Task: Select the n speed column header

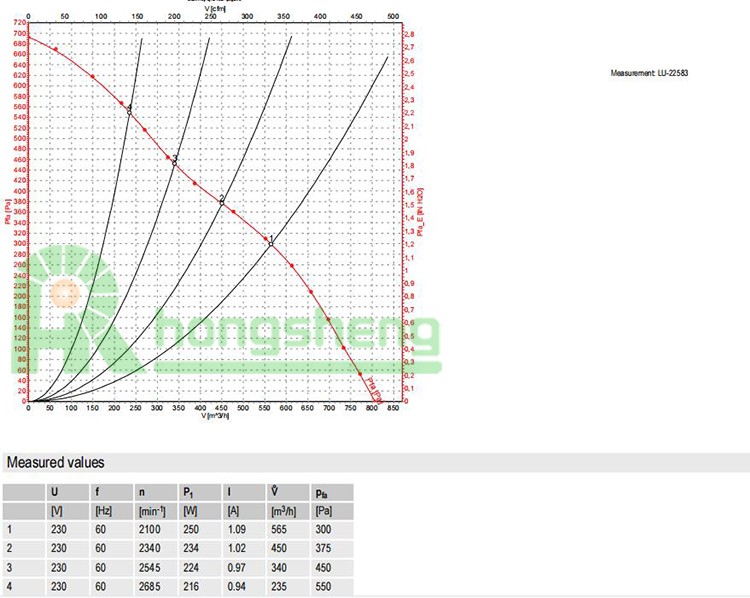Action: pos(142,492)
